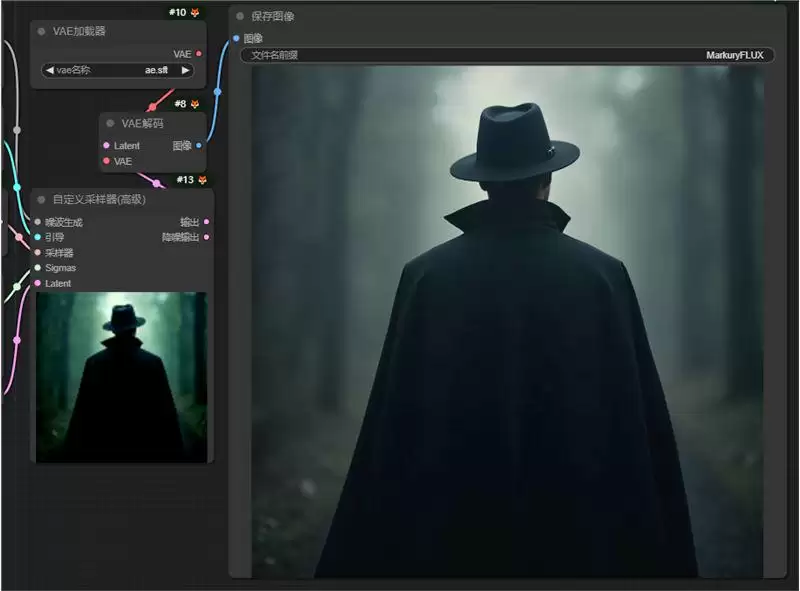Open the ae.sft VAE name dropdown
800x591 pixels.
click(x=117, y=70)
